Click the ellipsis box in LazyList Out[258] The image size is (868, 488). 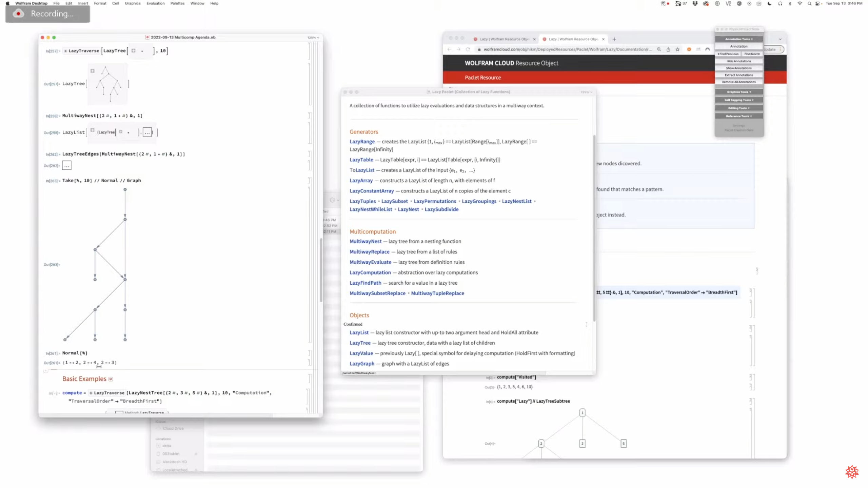pyautogui.click(x=147, y=132)
